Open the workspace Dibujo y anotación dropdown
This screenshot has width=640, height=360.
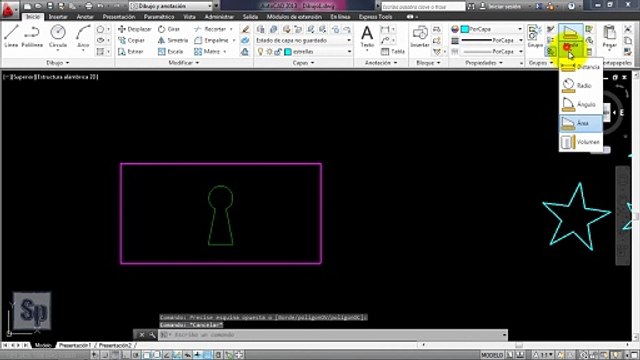click(172, 6)
